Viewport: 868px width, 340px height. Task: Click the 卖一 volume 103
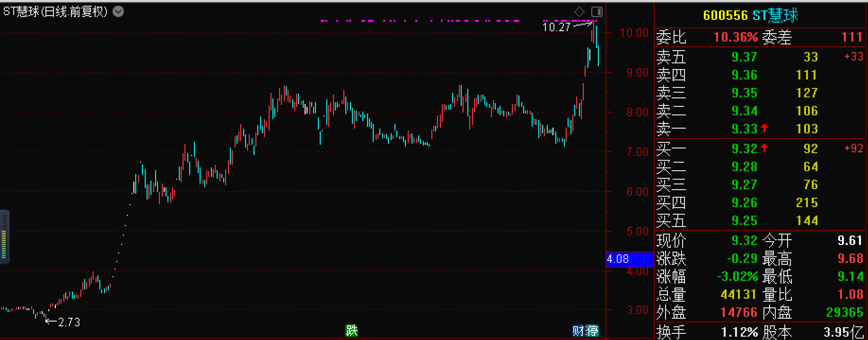(x=807, y=129)
